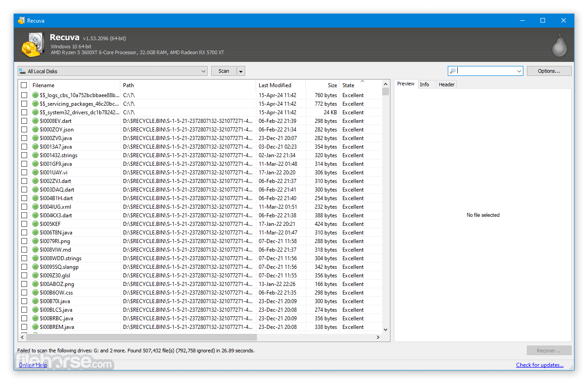Click the vertical scrollbar thumb of file list
Viewport: 588px width, 384px height.
385,92
